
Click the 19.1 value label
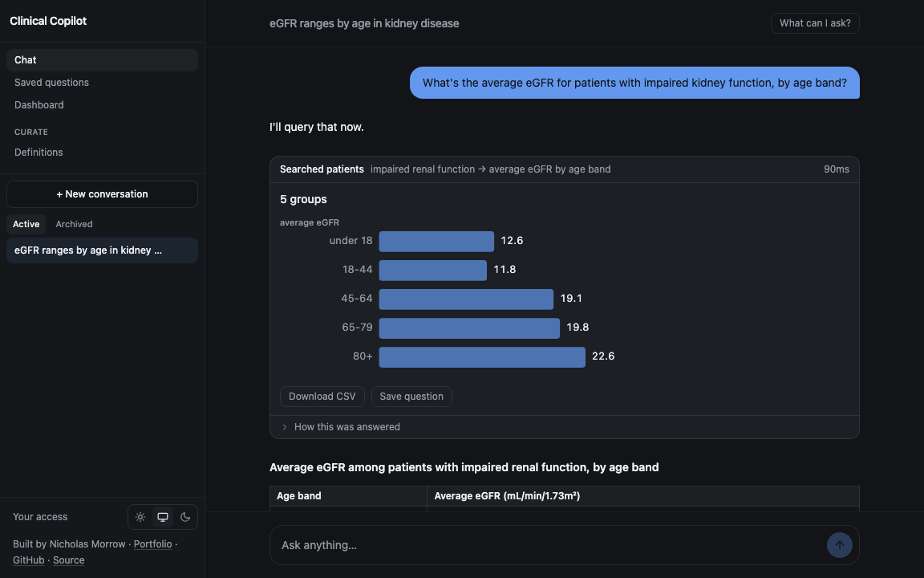coord(571,299)
